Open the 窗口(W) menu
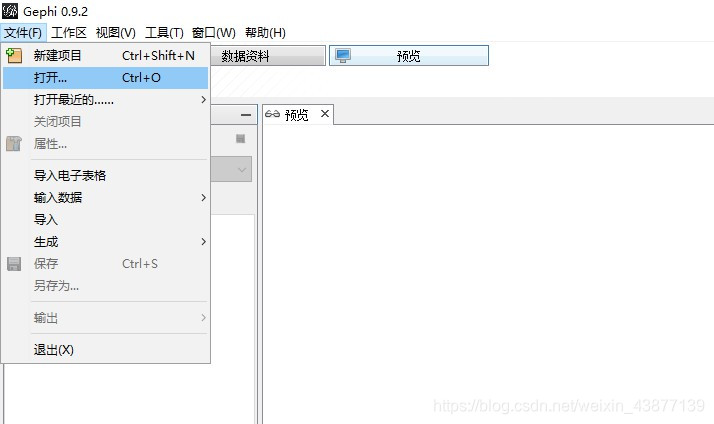 point(214,32)
